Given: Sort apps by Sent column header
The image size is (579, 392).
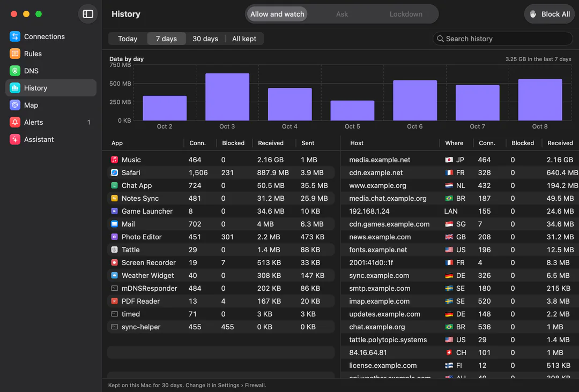Looking at the screenshot, I should (x=308, y=143).
